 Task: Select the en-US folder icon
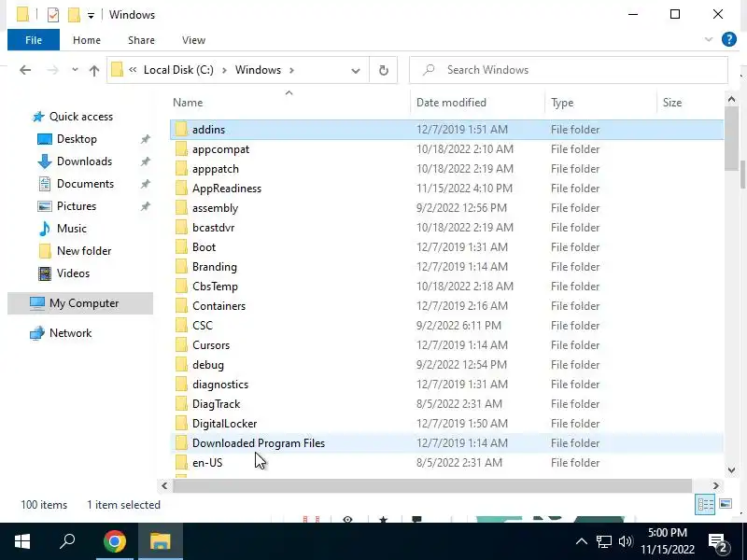pyautogui.click(x=181, y=463)
